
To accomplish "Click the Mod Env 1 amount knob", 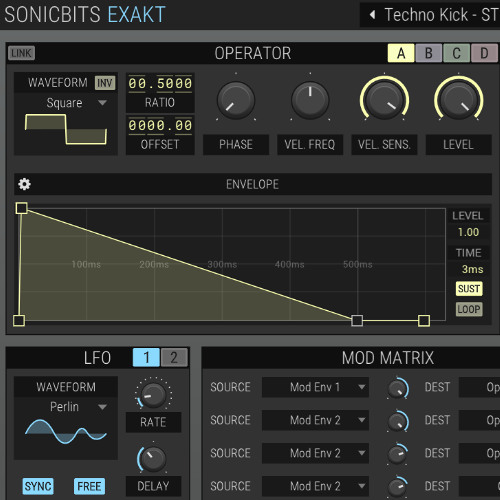I will coord(397,388).
